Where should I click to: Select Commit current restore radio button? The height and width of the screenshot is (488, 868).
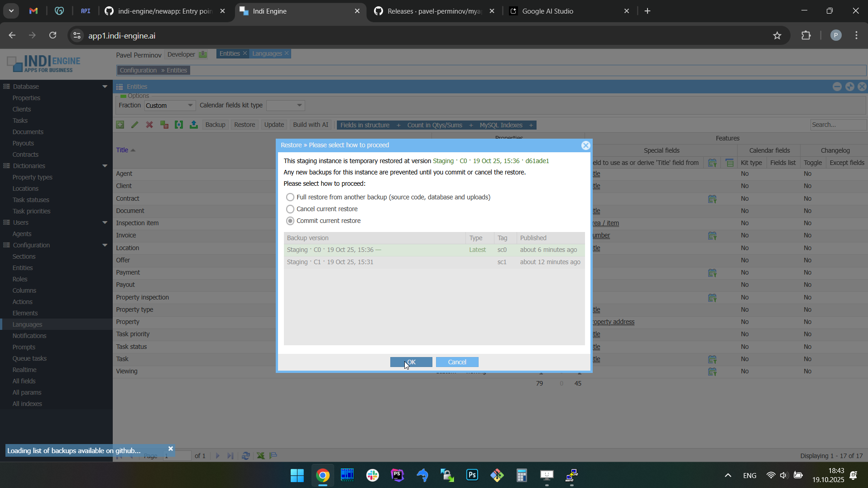pos(290,221)
